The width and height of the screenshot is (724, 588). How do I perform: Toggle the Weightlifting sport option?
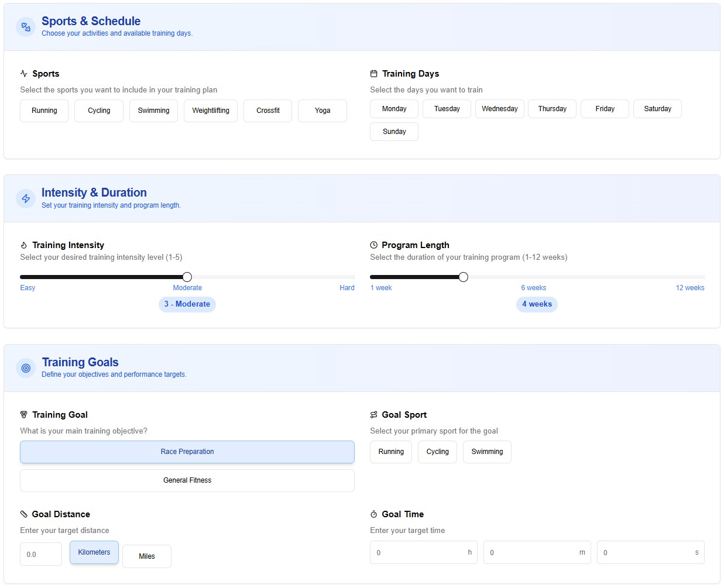pos(211,111)
